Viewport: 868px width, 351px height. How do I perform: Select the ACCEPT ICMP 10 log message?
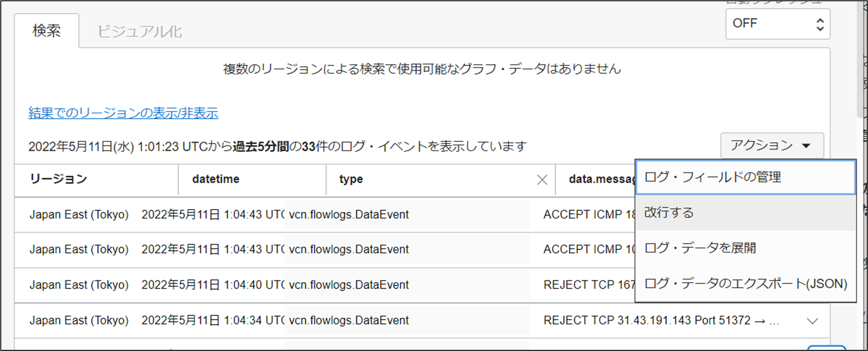pos(589,249)
